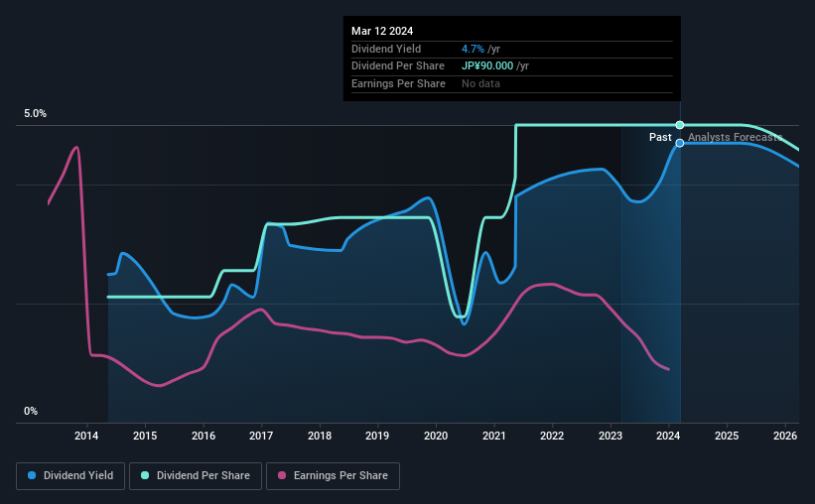815x504 pixels.
Task: Click the teal Dividend Per Share legend dot
Action: click(145, 475)
